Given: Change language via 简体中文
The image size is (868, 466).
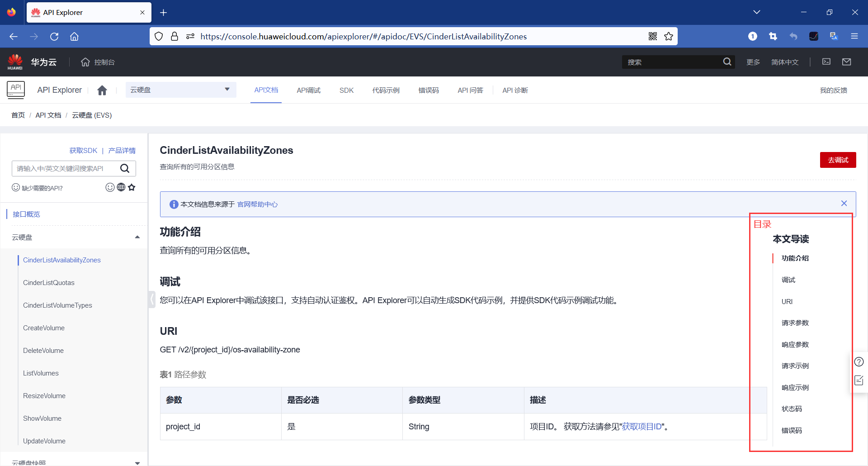Looking at the screenshot, I should click(x=785, y=62).
